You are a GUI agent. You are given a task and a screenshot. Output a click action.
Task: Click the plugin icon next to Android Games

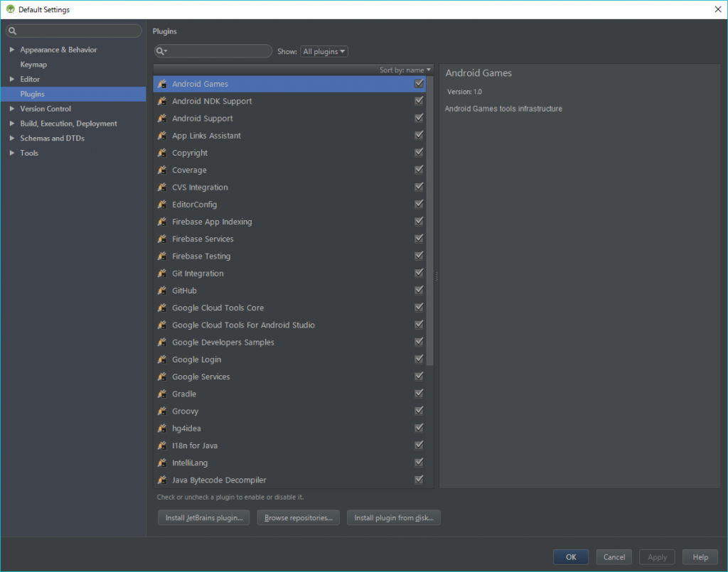point(162,84)
